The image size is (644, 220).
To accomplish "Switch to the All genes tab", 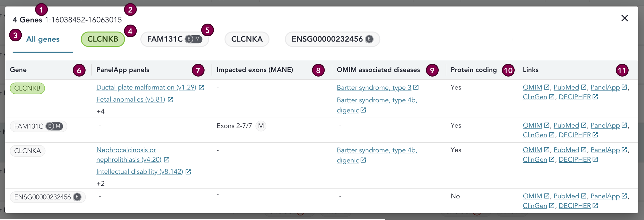I will pos(43,39).
